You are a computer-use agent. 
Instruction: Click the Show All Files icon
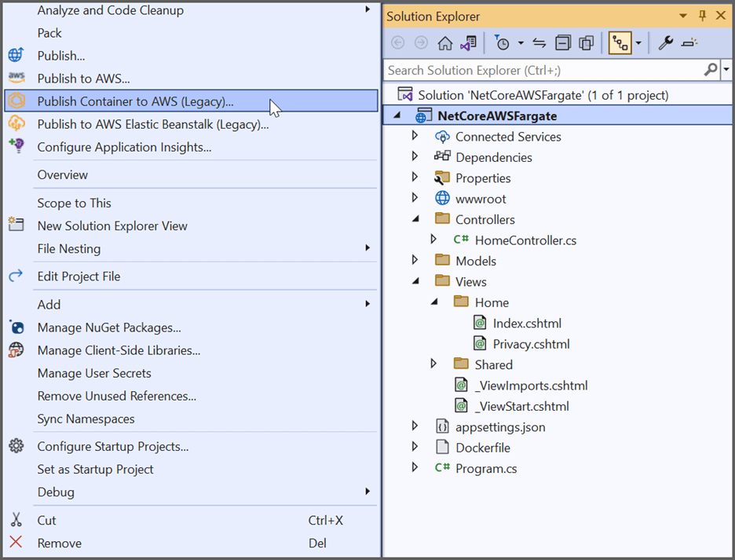tap(586, 43)
